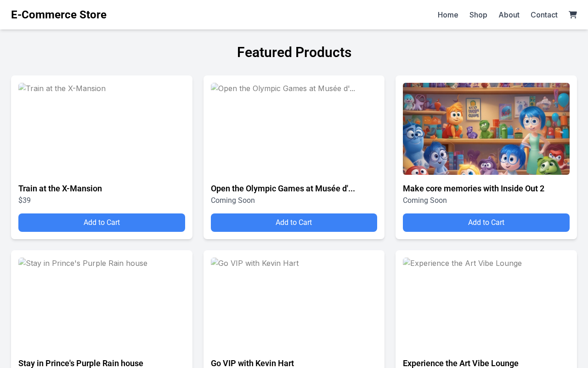Go to the Home page
Screen dimensions: 588x368
(x=448, y=15)
